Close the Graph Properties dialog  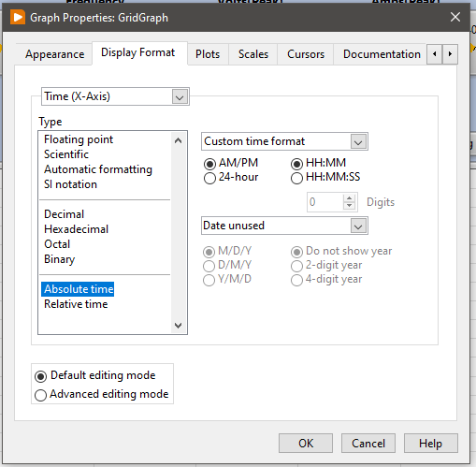pyautogui.click(x=455, y=17)
